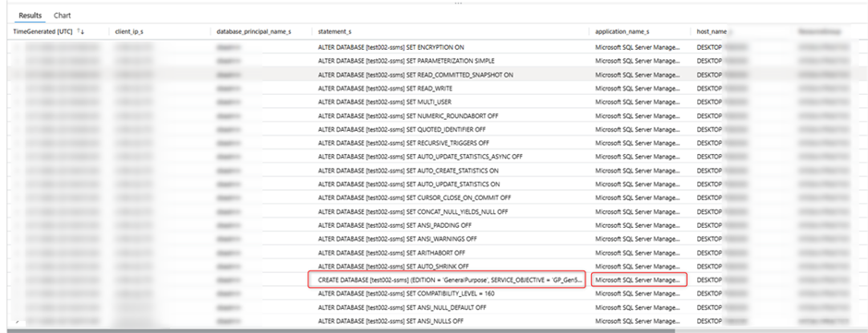Click the SET NUMERIC_ROUNDABORT OFF statement
Screen dimensions: 868x333
click(408, 115)
